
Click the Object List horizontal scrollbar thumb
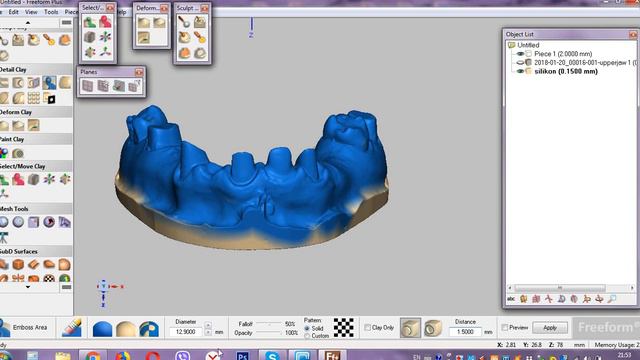(x=560, y=288)
